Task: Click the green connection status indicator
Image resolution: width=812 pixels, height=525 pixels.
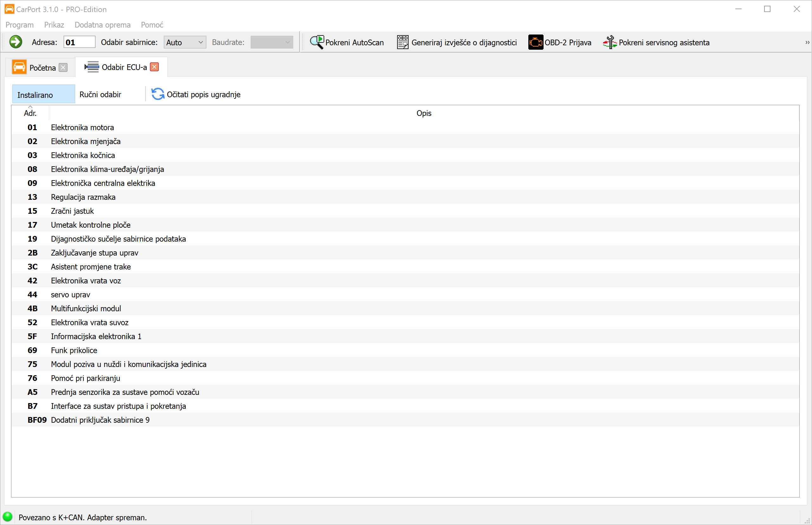Action: (x=7, y=517)
